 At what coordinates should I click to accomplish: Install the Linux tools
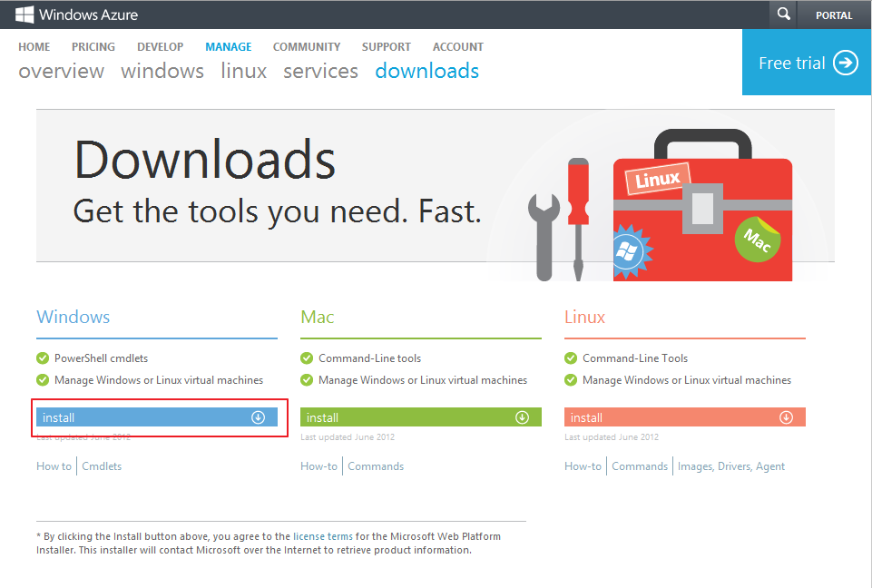point(684,417)
